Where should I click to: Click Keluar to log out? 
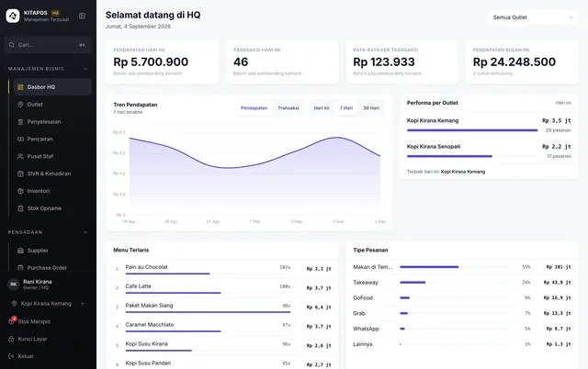[26, 356]
